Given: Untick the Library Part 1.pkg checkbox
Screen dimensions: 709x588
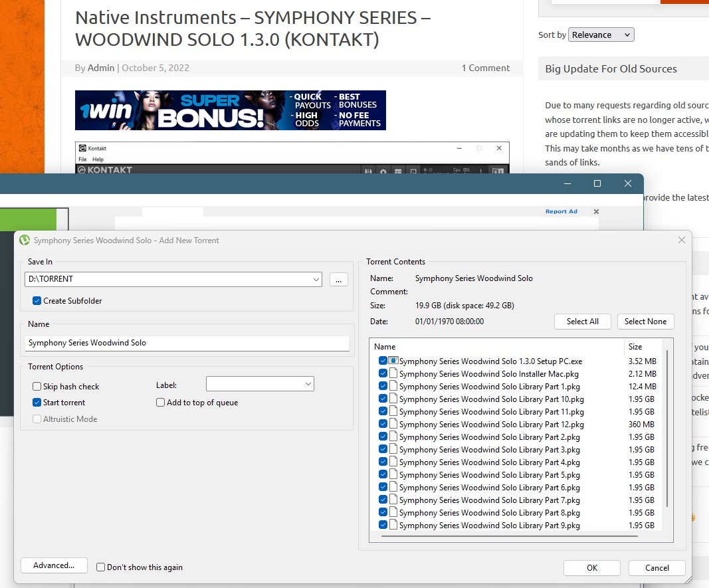Looking at the screenshot, I should 383,386.
